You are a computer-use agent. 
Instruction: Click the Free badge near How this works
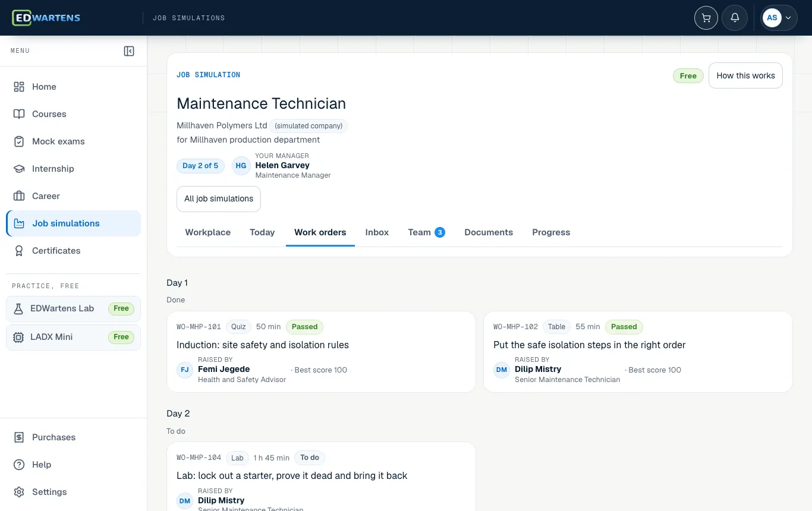(x=688, y=76)
